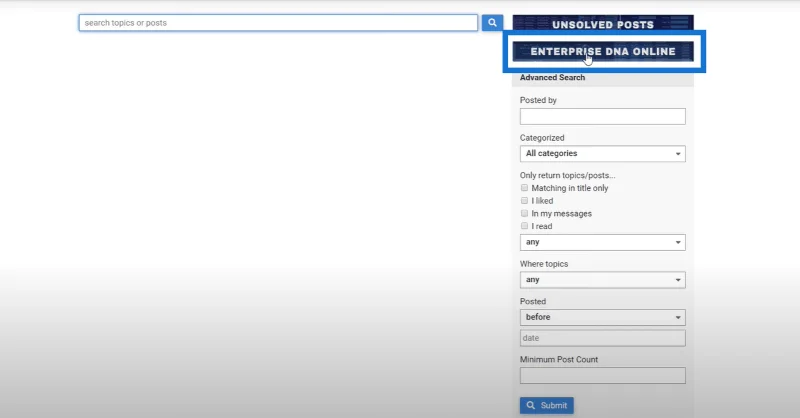Viewport: 800px width, 418px height.
Task: Toggle the I read checkbox
Action: (524, 226)
